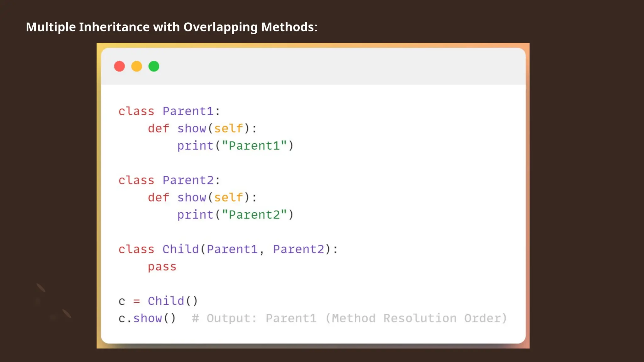Click the green maximize dot

point(154,66)
